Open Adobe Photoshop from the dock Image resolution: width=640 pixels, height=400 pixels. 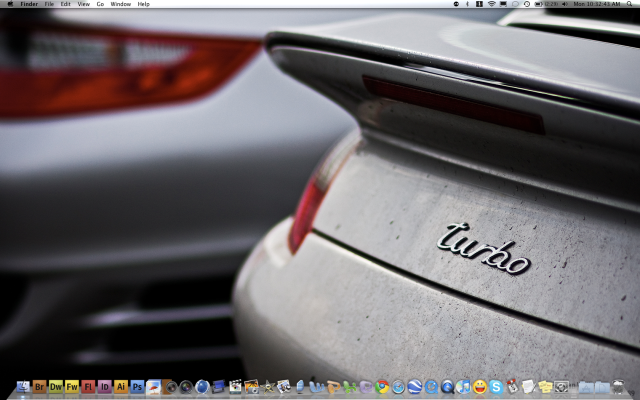point(137,386)
